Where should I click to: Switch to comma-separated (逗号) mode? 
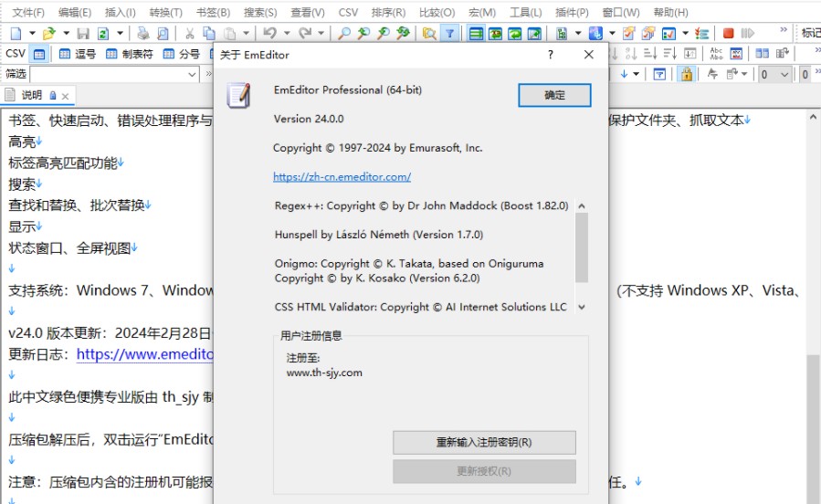click(78, 54)
